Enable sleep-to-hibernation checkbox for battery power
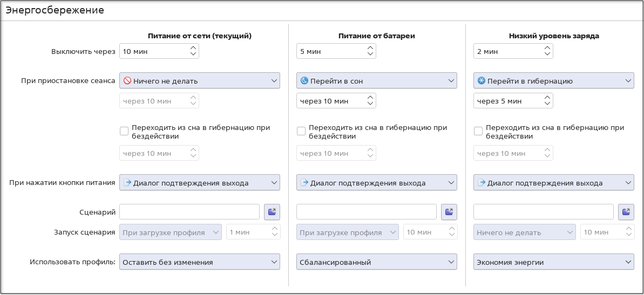 (301, 131)
